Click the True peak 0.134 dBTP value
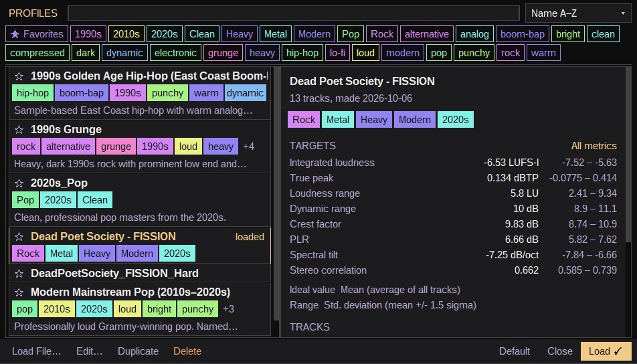 pos(513,178)
